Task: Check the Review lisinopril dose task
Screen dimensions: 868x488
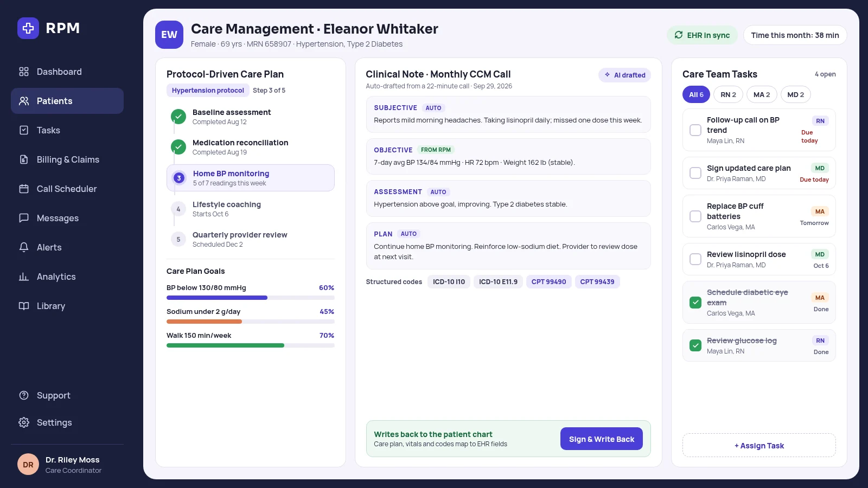Action: click(695, 259)
